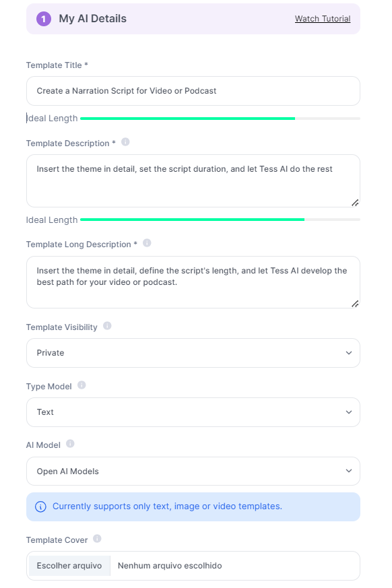Screen dimensions: 392x588
Task: Click the Escolher arquivo file button
Action: click(x=69, y=566)
